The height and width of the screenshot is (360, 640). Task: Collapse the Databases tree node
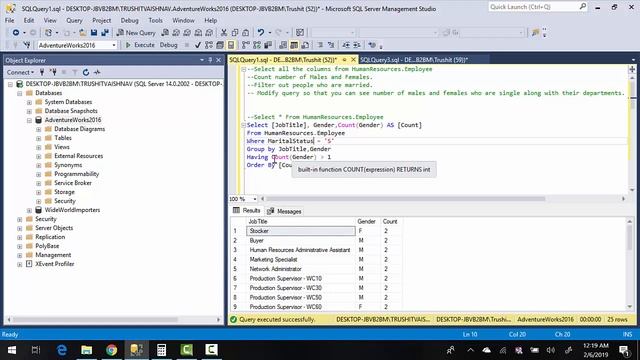pyautogui.click(x=20, y=93)
